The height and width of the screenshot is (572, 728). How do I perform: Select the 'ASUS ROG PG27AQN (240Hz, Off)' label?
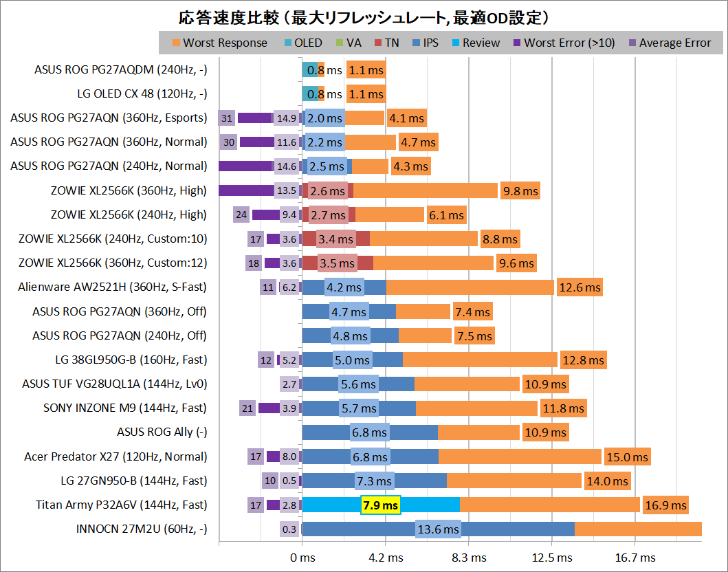[120, 335]
